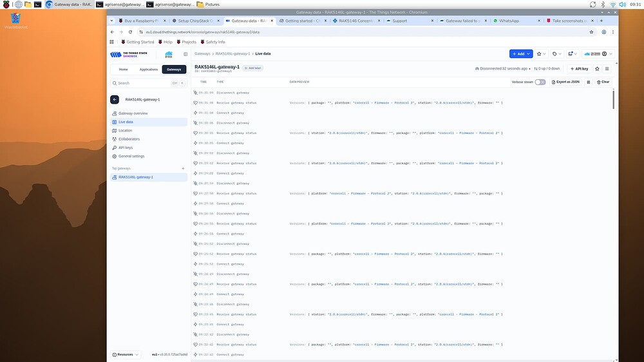
Task: Expand the bookmarks star dropdown in header
Action: click(x=541, y=54)
